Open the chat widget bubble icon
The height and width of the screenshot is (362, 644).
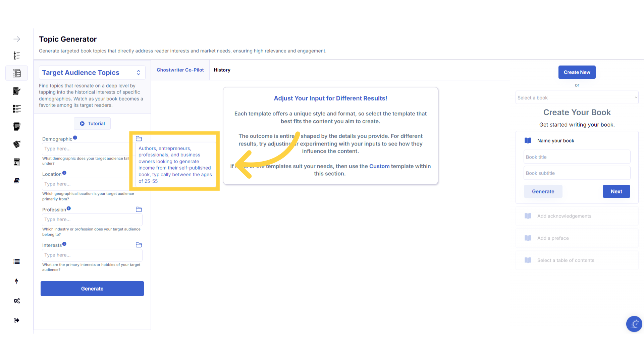tap(634, 324)
